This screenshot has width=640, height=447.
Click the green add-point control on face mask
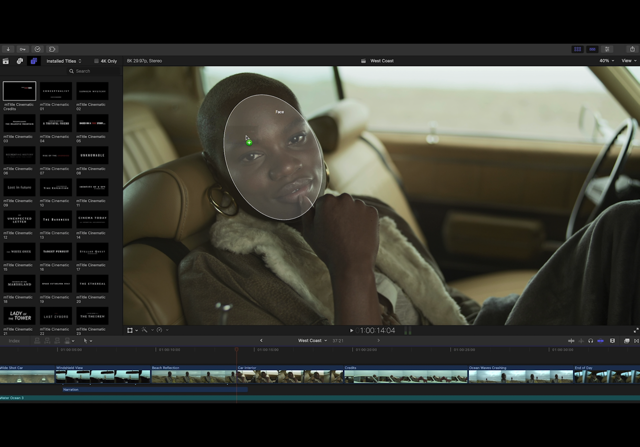(x=249, y=142)
